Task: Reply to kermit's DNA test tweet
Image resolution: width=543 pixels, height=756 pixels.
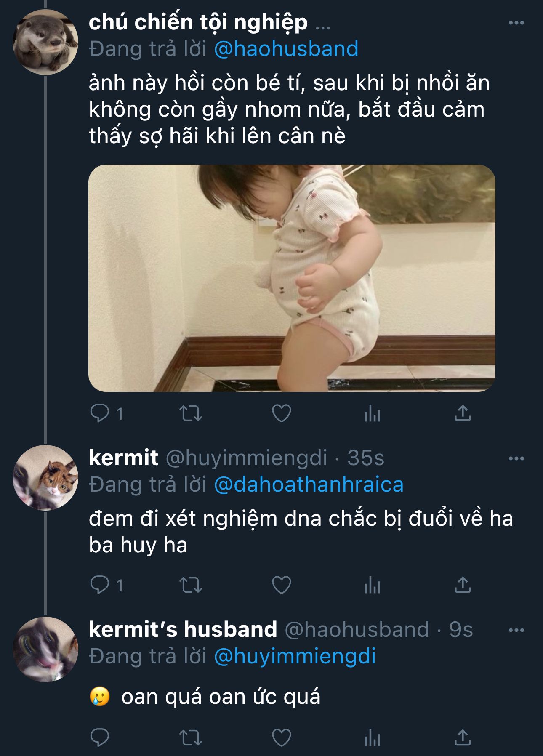Action: (x=100, y=585)
